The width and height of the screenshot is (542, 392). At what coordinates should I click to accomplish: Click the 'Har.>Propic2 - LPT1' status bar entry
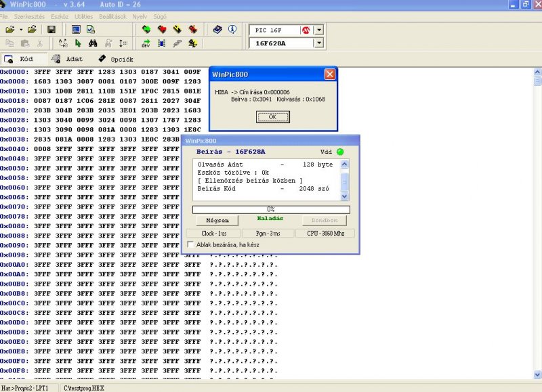24,388
